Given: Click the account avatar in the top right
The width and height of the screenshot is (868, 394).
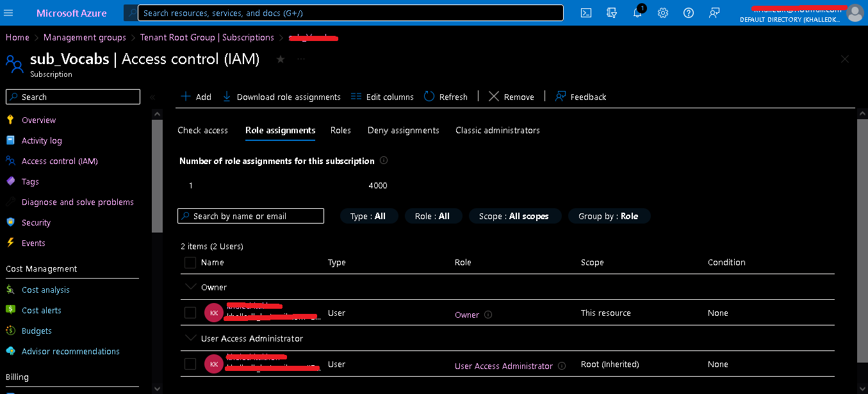Looking at the screenshot, I should pyautogui.click(x=855, y=13).
